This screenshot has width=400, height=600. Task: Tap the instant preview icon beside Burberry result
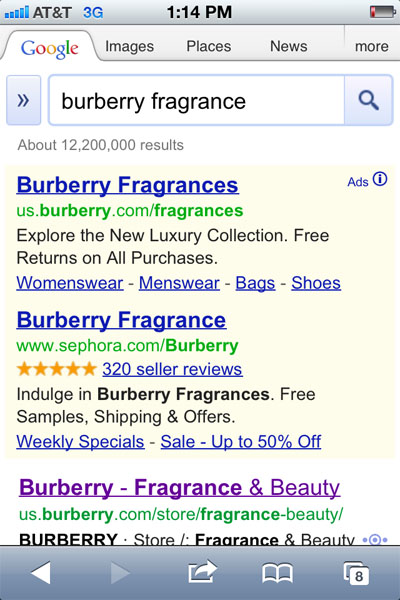pos(375,540)
